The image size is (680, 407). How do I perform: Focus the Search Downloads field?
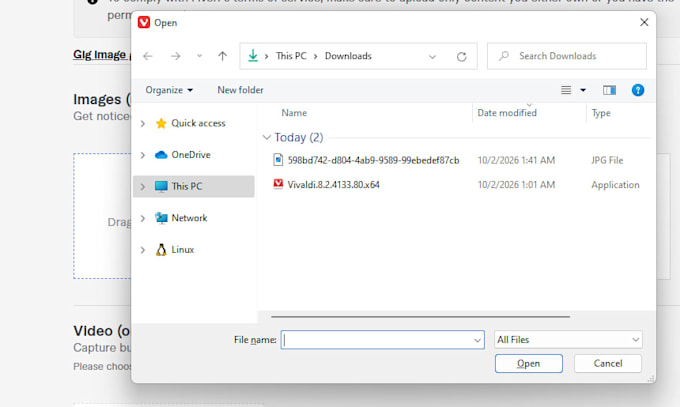coord(567,56)
